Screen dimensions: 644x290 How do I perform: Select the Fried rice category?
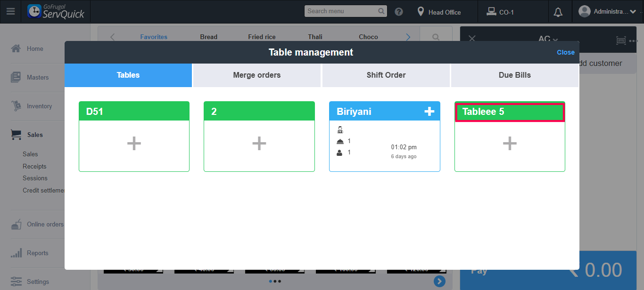[262, 37]
